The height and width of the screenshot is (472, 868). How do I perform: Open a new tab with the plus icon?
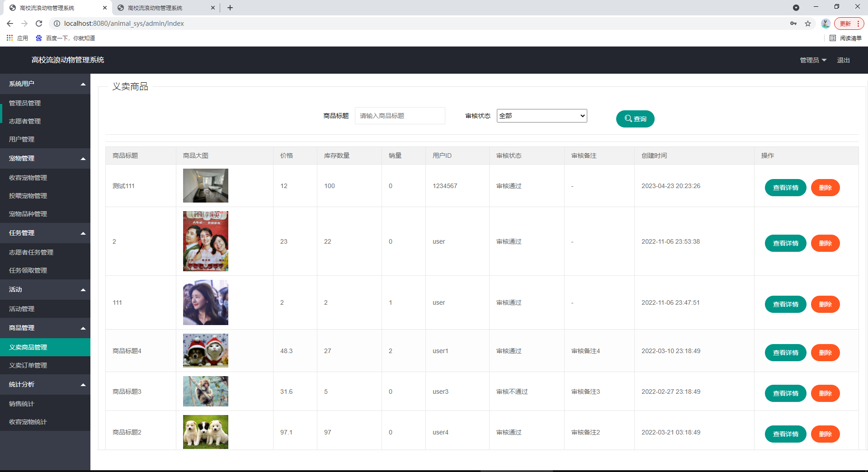tap(230, 8)
